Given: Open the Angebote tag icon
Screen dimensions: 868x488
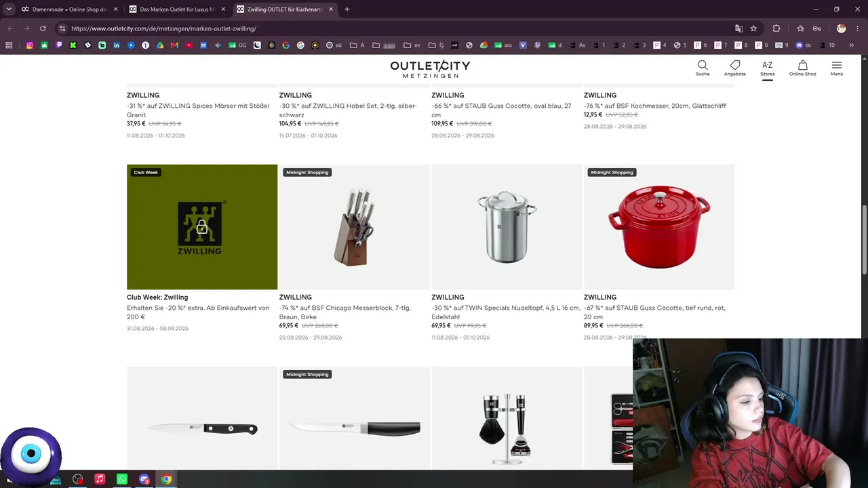Looking at the screenshot, I should pyautogui.click(x=734, y=68).
